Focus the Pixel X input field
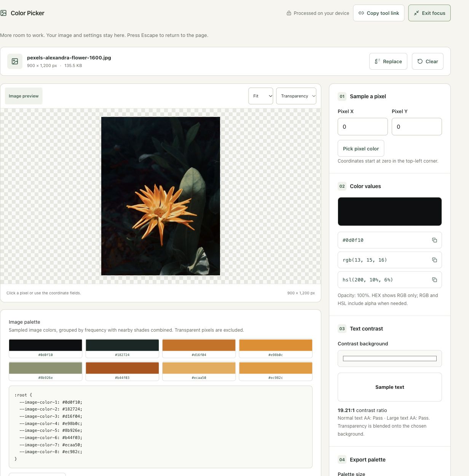Screen dimensions: 469x476 pyautogui.click(x=363, y=126)
